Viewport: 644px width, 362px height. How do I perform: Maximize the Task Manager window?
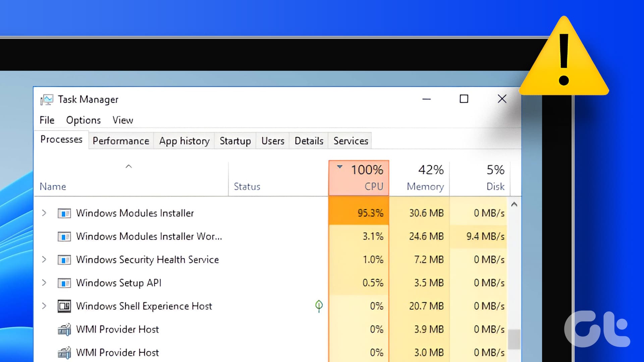(464, 99)
